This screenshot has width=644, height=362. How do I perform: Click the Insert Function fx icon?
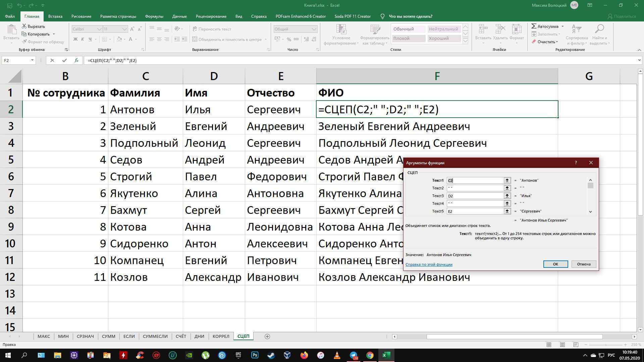click(76, 60)
